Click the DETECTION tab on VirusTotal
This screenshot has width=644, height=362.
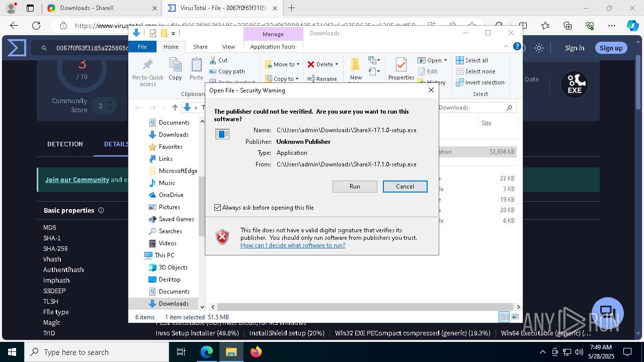[x=65, y=144]
